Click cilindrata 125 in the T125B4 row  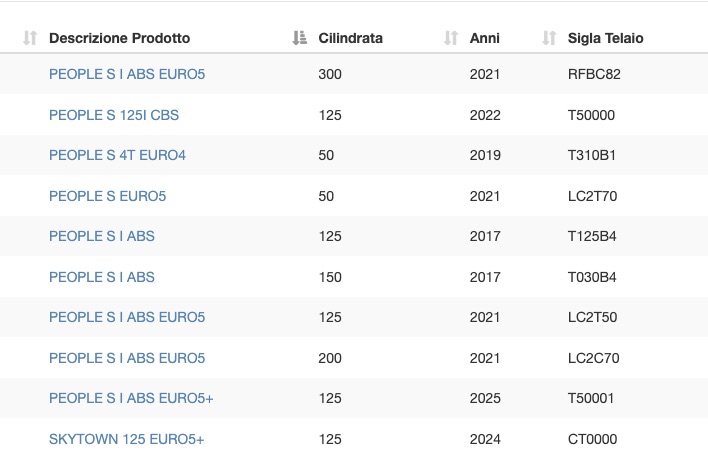coord(330,236)
